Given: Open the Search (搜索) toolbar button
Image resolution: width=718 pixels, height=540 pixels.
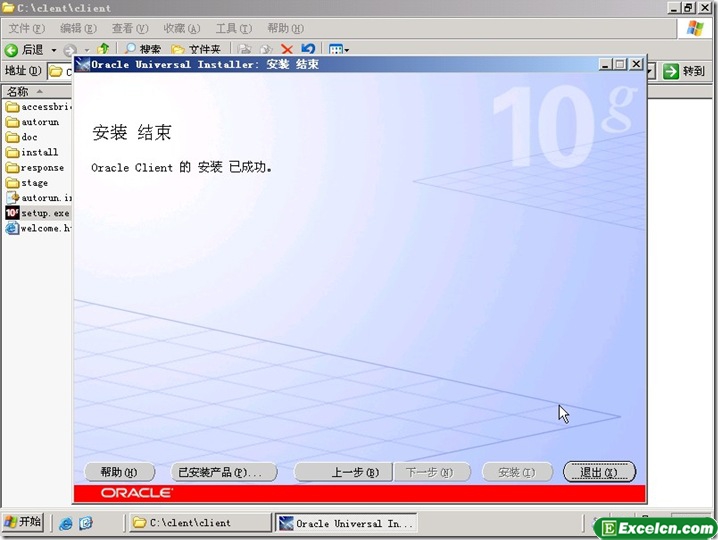Looking at the screenshot, I should coord(143,49).
